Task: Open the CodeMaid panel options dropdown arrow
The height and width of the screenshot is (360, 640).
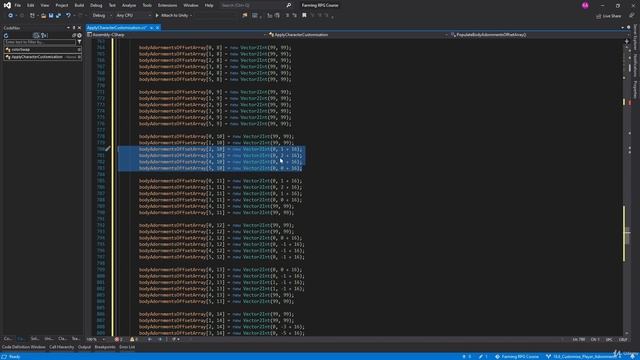Action: point(68,28)
